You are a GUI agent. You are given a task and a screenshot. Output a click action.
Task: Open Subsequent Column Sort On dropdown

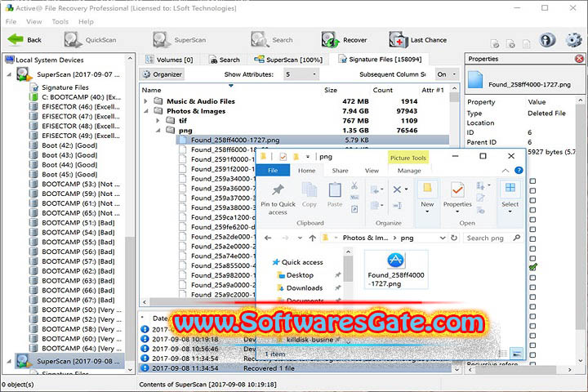[447, 74]
